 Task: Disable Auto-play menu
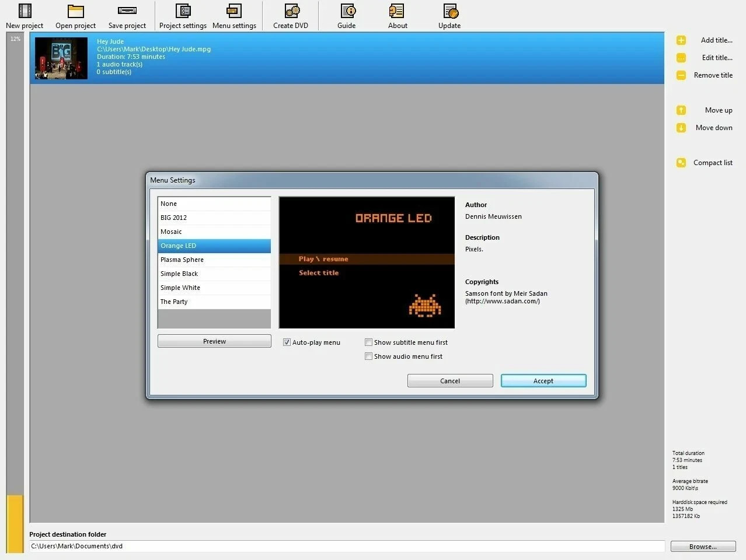(287, 342)
